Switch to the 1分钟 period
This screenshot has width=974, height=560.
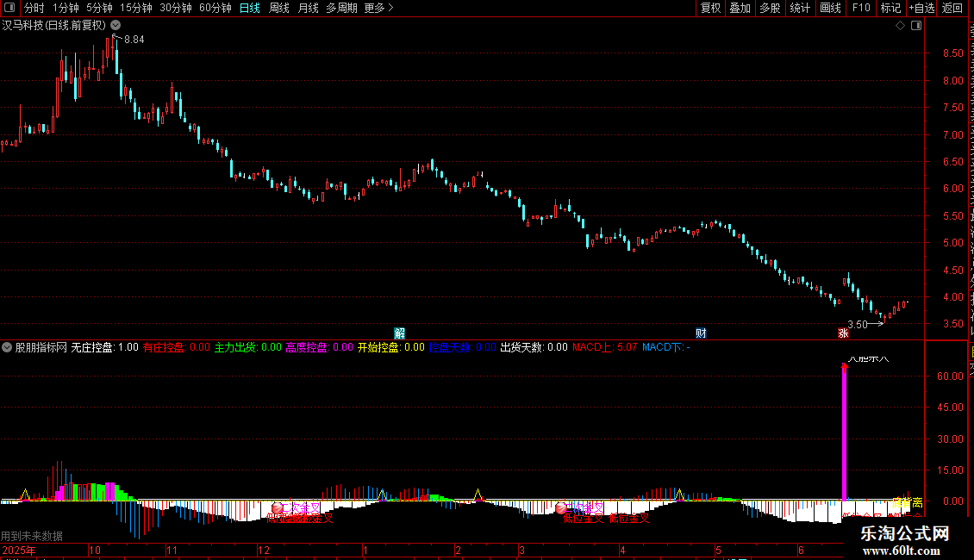[66, 8]
